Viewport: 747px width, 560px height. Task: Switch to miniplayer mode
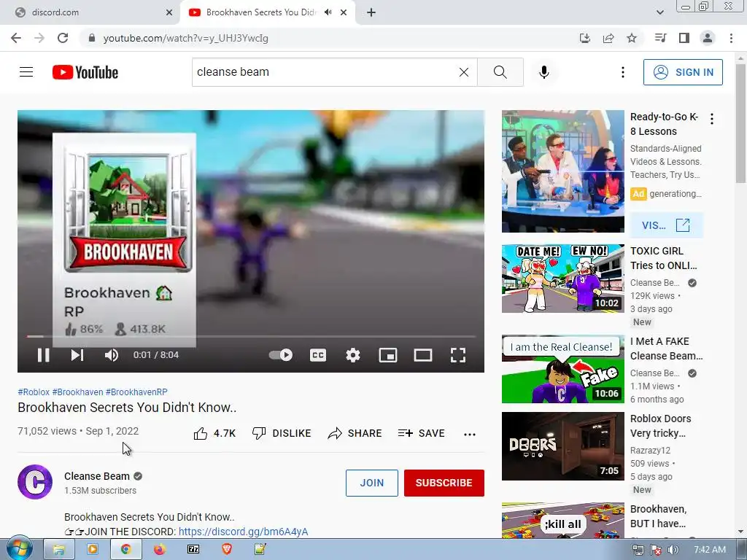pos(388,355)
